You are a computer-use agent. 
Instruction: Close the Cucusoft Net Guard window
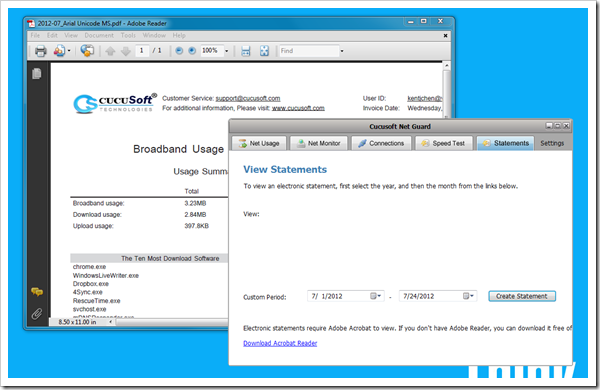click(566, 126)
